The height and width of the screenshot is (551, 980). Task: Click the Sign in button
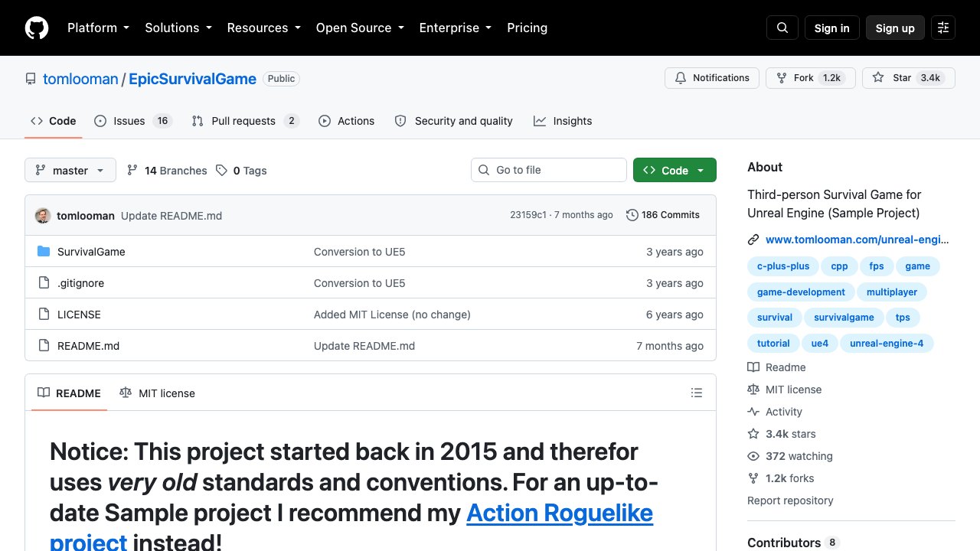(832, 28)
